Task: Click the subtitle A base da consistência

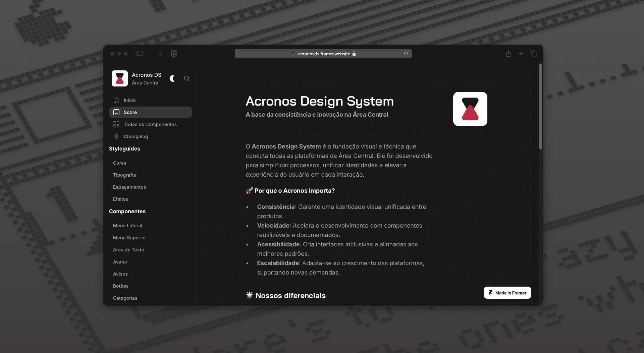Action: (x=317, y=115)
